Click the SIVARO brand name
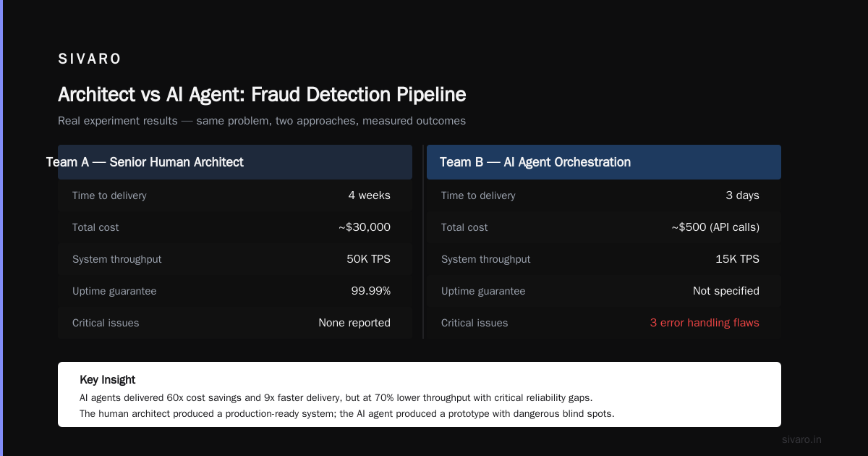This screenshot has width=868, height=456. tap(90, 59)
